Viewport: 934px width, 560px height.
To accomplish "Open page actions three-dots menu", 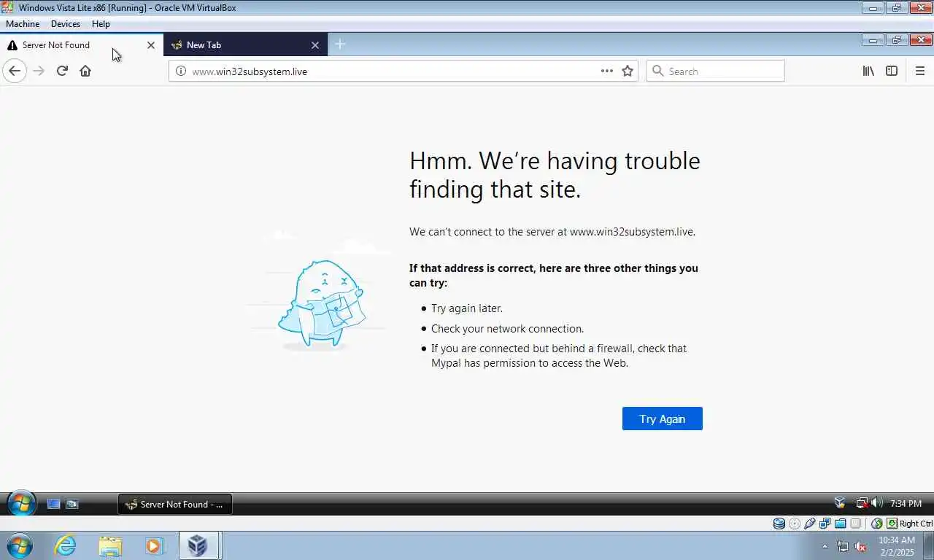I will click(607, 71).
